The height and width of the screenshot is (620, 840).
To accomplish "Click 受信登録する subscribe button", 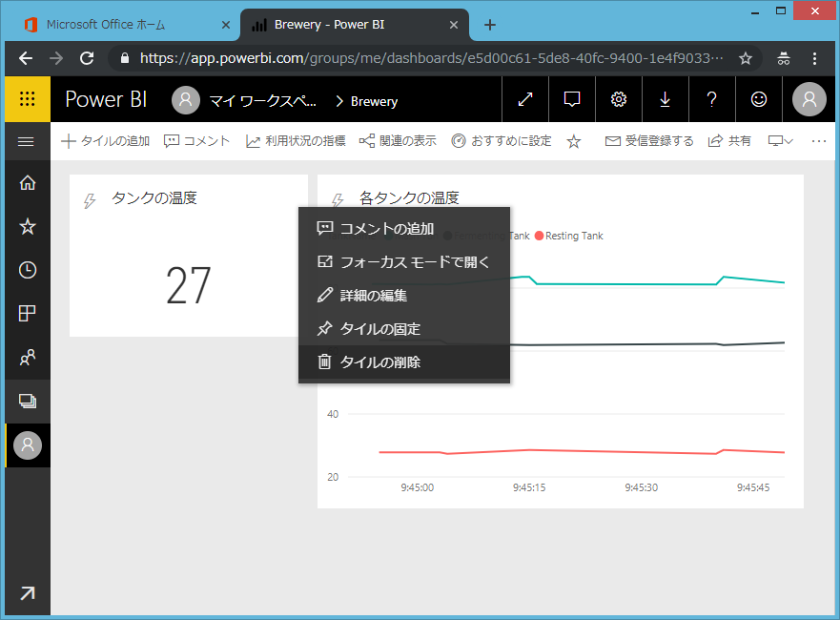I will (x=649, y=141).
